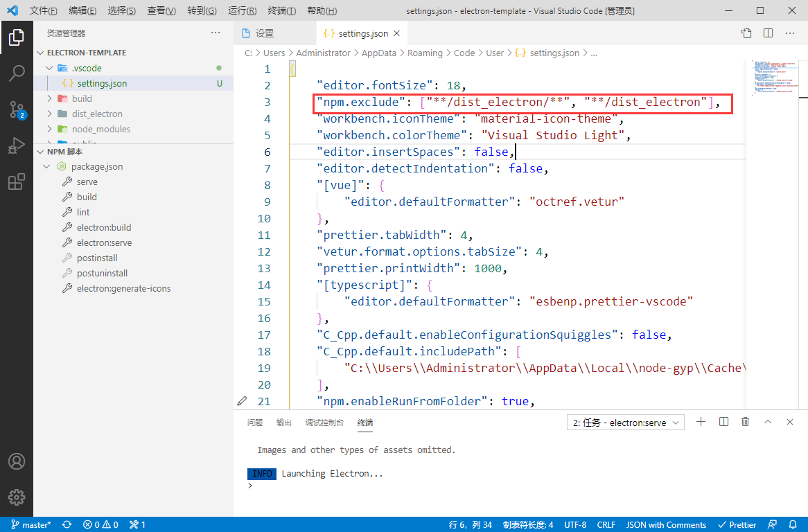Screen dimensions: 808x532
Task: Kill the terminal with trash icon
Action: [745, 422]
